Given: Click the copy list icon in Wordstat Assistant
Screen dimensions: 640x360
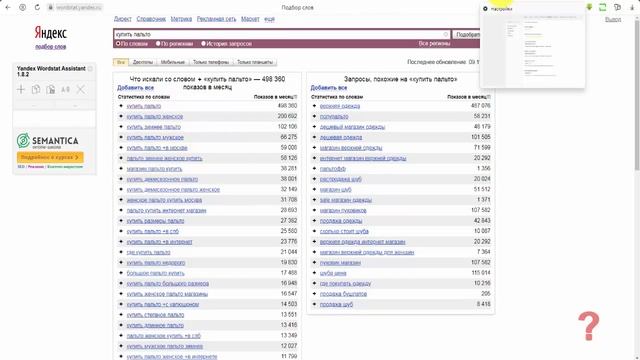Looking at the screenshot, I should (x=36, y=89).
